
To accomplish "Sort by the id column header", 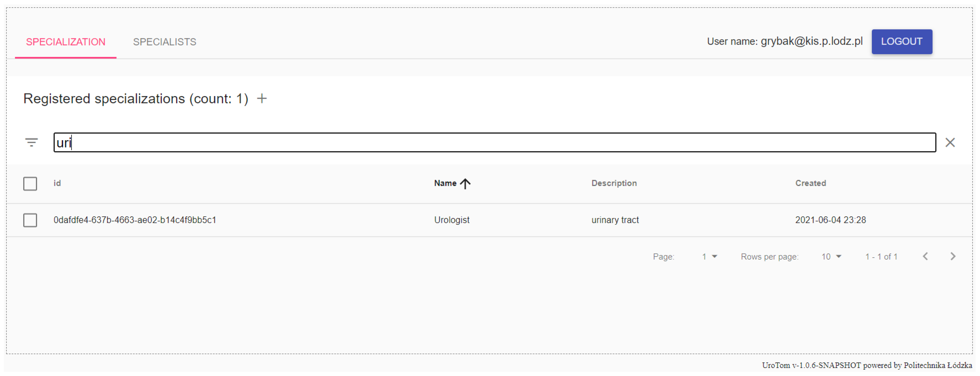I will [57, 183].
